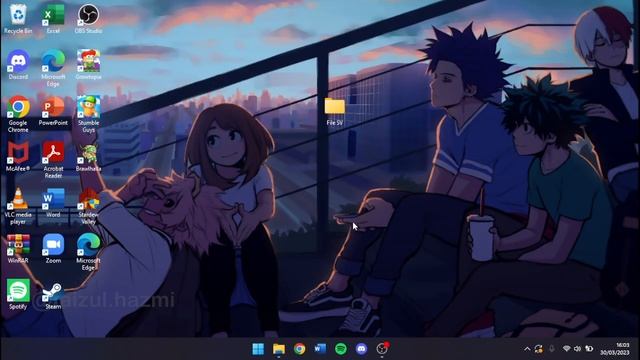The height and width of the screenshot is (360, 640).
Task: Open the volume speaker tray icon
Action: click(578, 349)
